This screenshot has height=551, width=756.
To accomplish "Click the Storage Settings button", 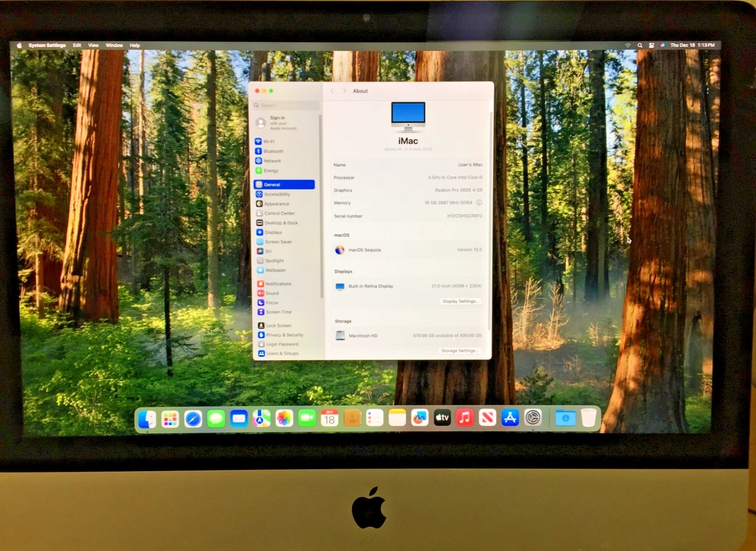I will (x=461, y=349).
